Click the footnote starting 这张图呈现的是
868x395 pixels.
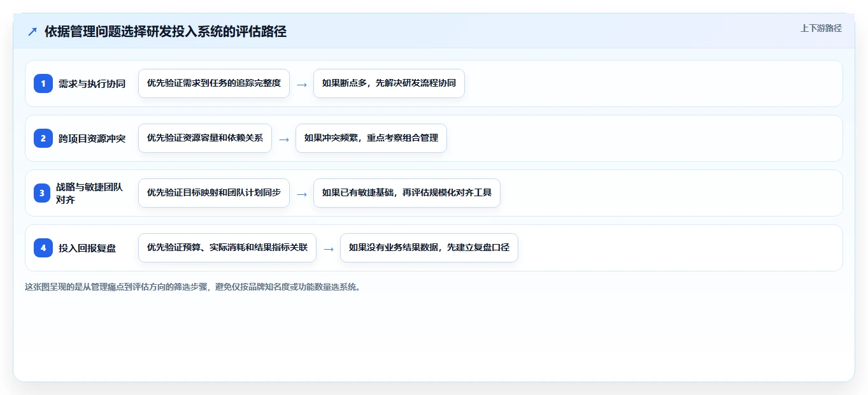194,287
